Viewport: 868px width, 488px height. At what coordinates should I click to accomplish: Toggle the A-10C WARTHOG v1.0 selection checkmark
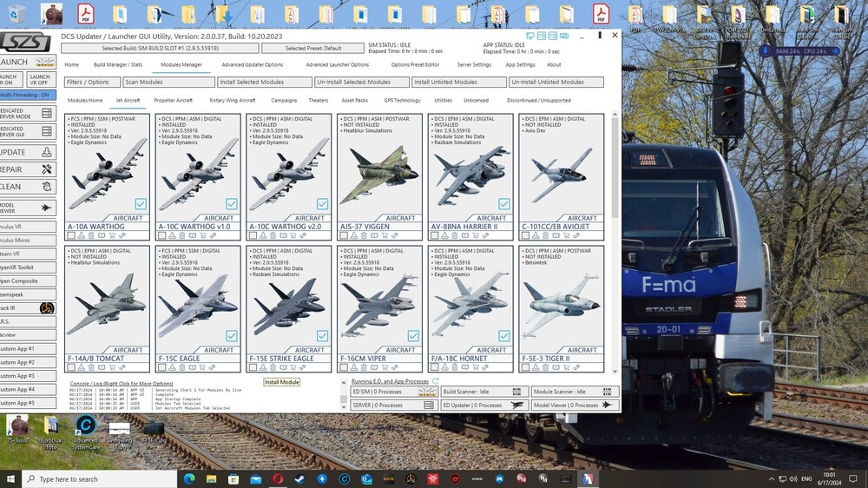coord(232,204)
